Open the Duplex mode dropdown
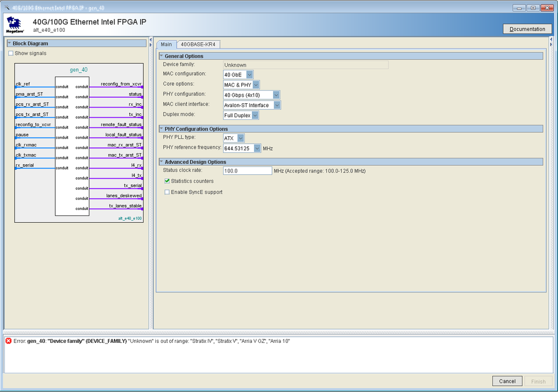The width and height of the screenshot is (558, 392). [255, 116]
